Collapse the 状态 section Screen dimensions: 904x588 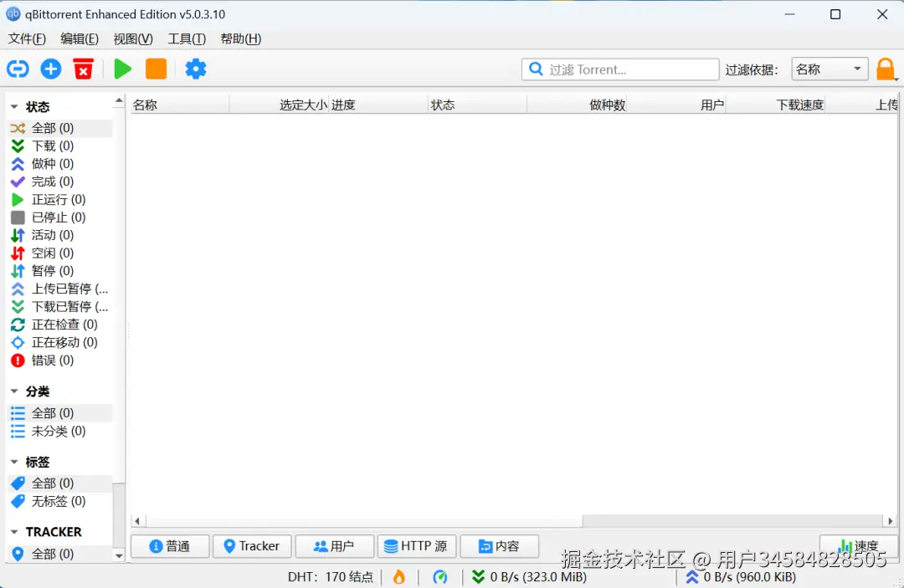click(14, 106)
